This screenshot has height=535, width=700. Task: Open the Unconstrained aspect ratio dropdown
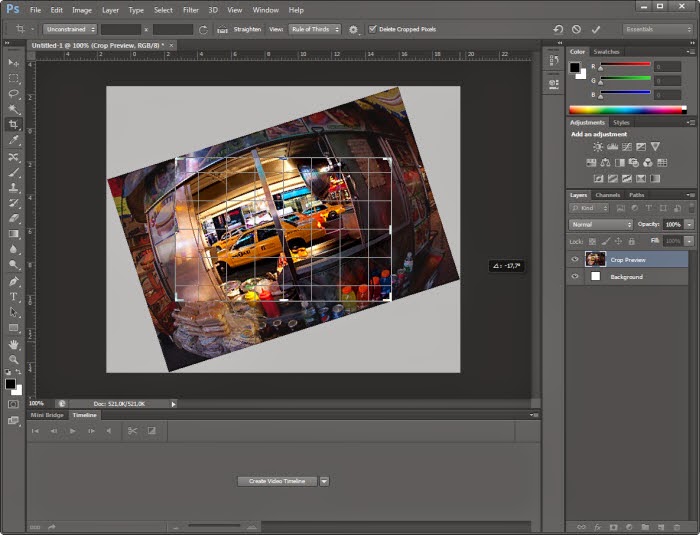coord(70,29)
